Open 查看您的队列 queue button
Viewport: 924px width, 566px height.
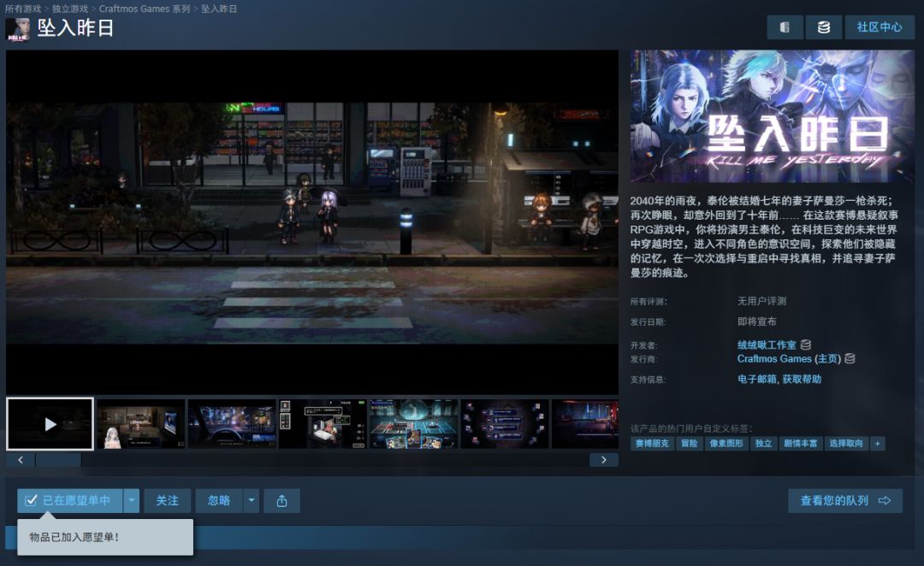(x=845, y=501)
